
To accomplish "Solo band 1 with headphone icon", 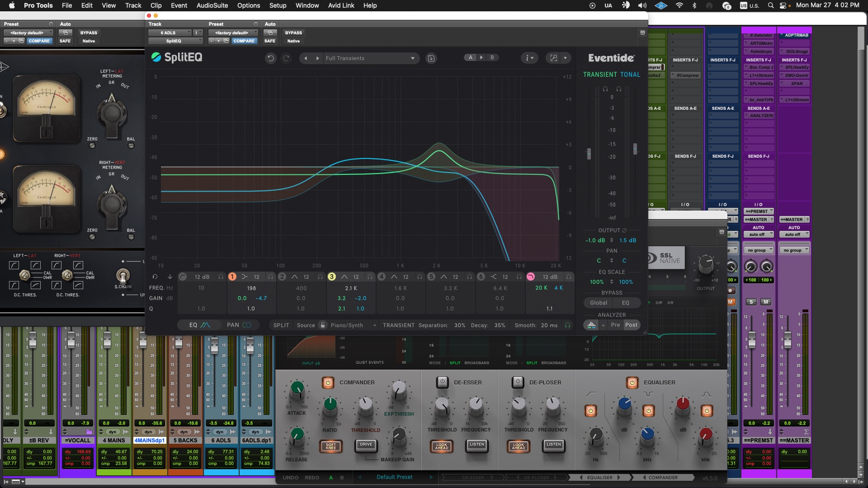I will (x=270, y=277).
